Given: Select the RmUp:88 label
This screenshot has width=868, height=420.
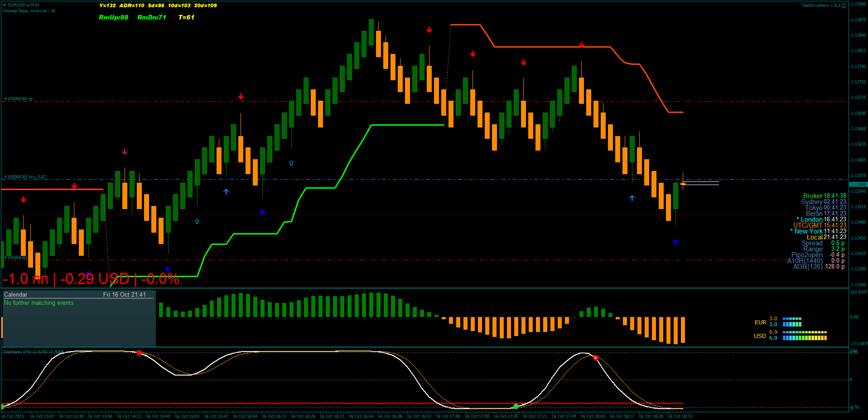Looking at the screenshot, I should click(x=114, y=17).
